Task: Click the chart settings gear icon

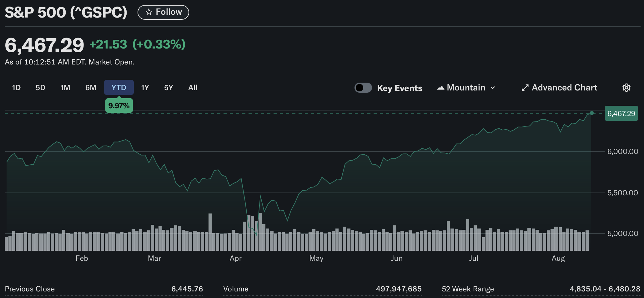Action: 626,88
